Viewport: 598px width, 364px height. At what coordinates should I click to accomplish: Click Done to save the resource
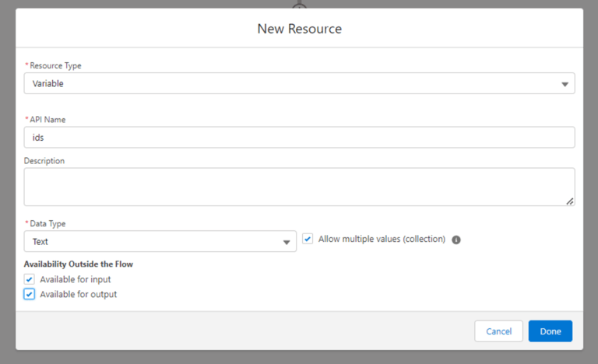551,331
